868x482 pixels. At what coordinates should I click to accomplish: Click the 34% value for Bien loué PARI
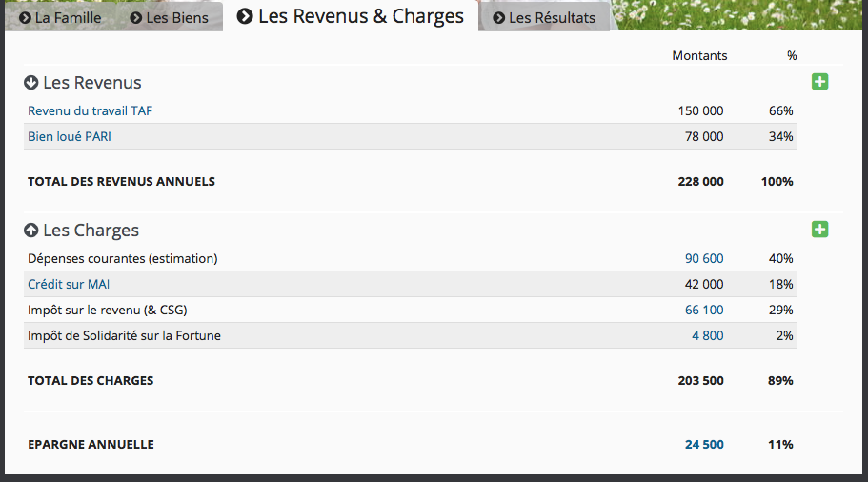780,136
